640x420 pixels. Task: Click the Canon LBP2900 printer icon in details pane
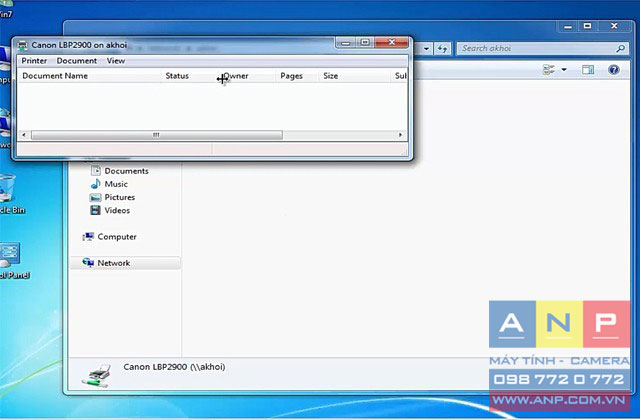(x=96, y=375)
